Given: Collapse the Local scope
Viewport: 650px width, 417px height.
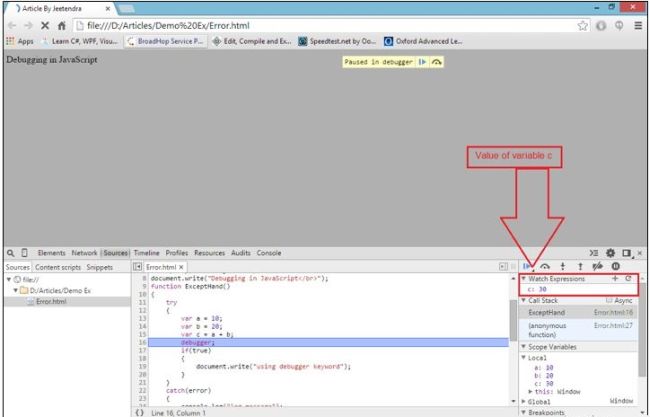Looking at the screenshot, I should pos(523,358).
